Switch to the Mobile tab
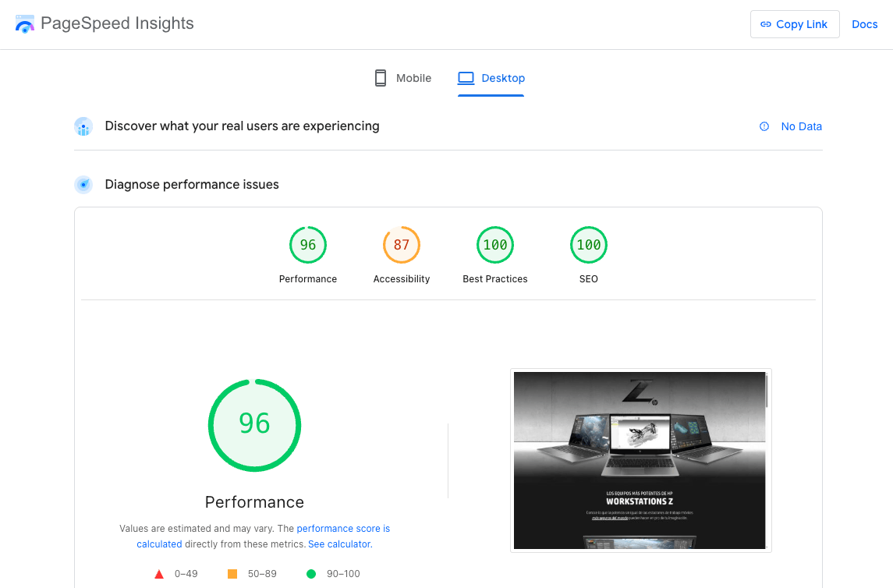This screenshot has width=893, height=588. click(402, 78)
